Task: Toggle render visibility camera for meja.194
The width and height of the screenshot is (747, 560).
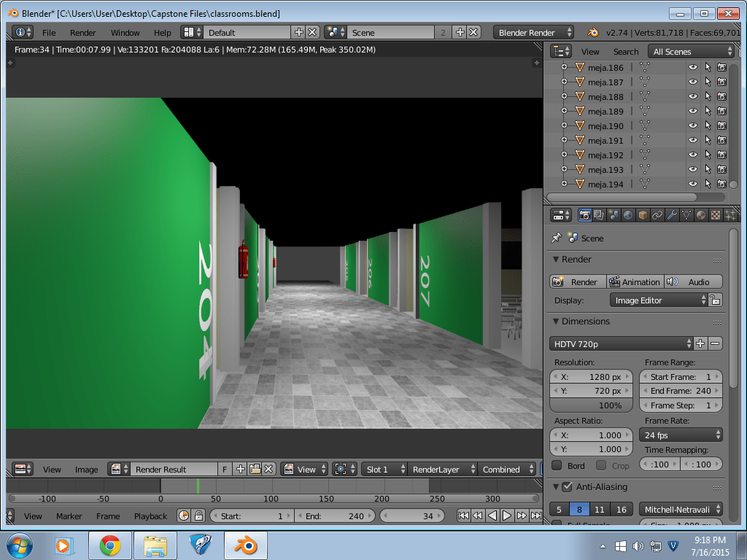Action: click(x=720, y=184)
